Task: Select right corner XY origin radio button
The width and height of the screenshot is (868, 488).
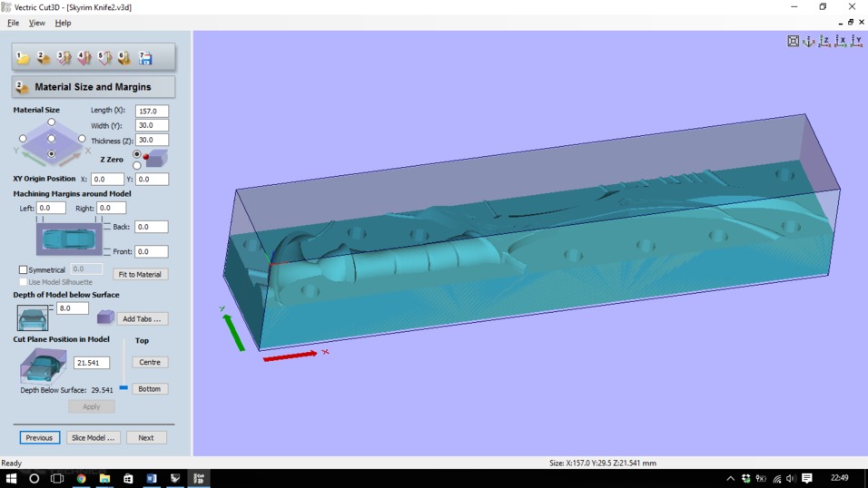Action: pos(82,138)
